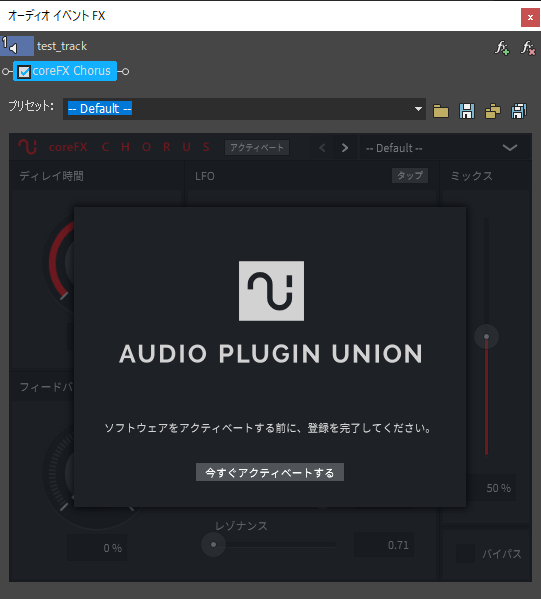Viewport: 541px width, 599px height.
Task: Click the resonance 0.71 value field
Action: (x=384, y=545)
